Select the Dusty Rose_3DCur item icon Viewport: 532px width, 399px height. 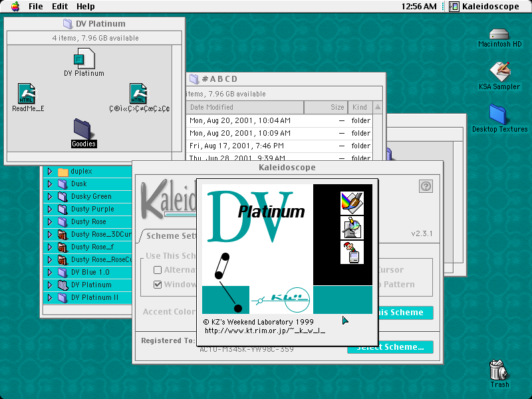(63, 235)
